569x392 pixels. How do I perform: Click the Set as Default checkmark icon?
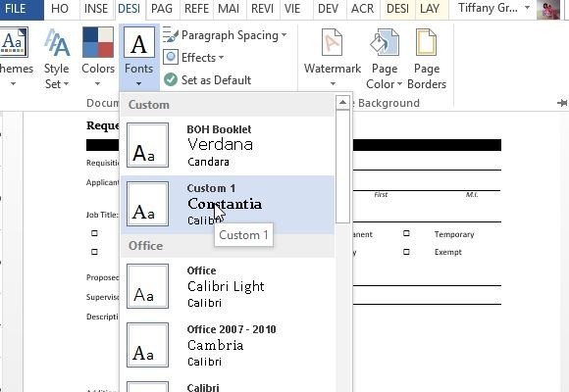[171, 79]
